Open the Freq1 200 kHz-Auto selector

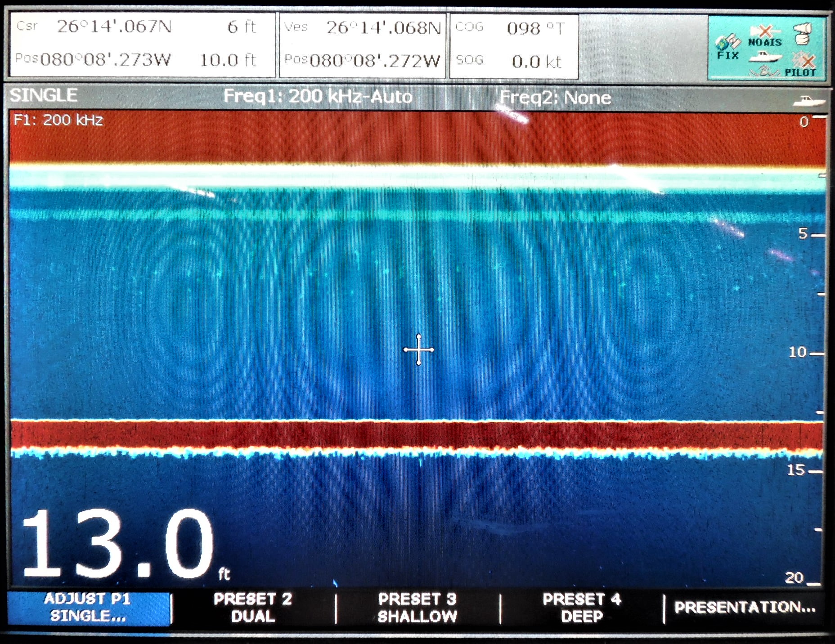point(319,97)
